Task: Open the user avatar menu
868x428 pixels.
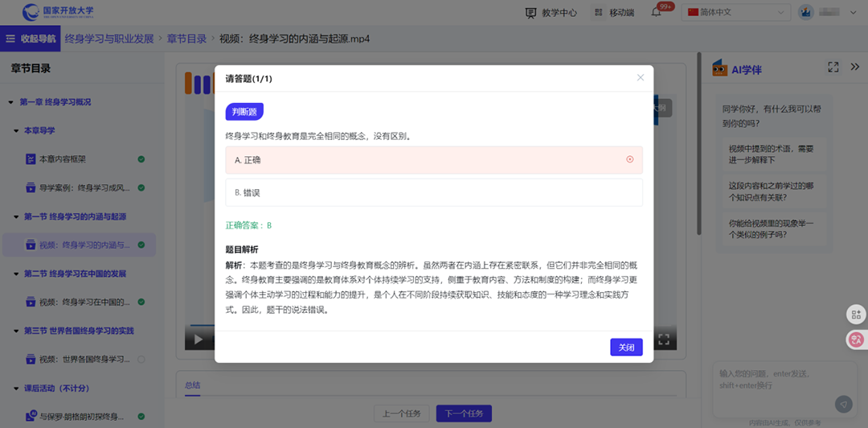Action: click(805, 12)
